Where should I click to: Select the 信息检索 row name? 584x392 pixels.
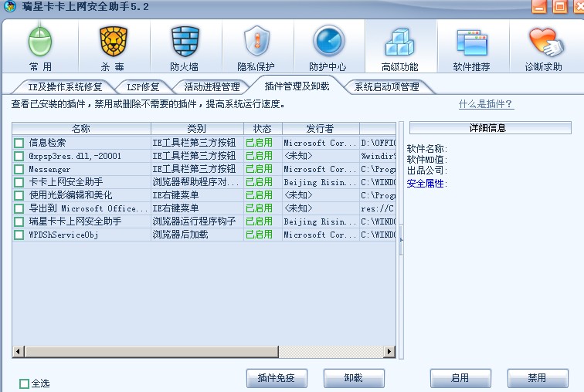click(47, 143)
